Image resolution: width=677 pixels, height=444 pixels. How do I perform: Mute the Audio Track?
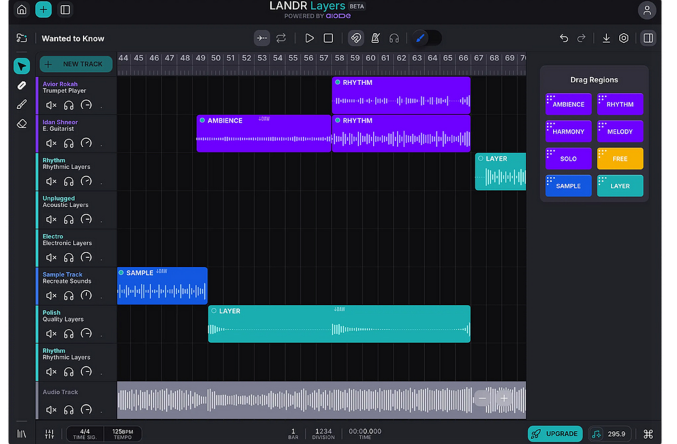(51, 409)
